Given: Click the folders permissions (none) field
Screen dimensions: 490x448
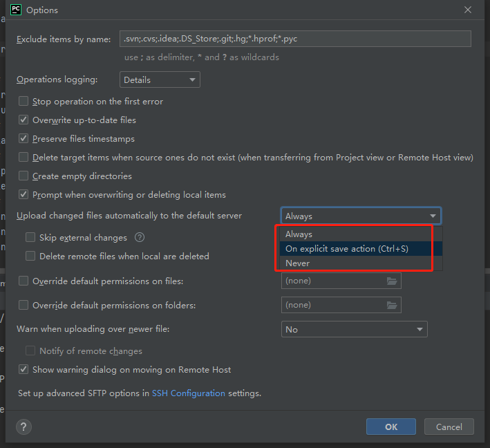Looking at the screenshot, I should coord(341,305).
